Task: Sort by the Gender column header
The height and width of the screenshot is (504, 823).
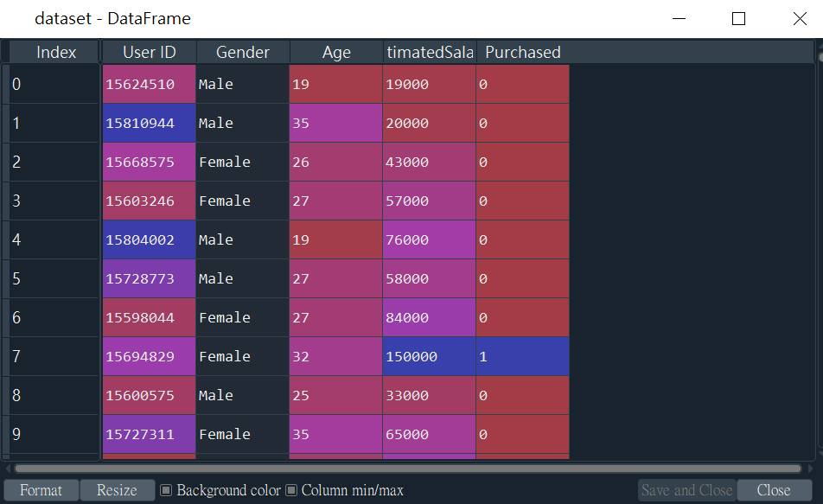Action: 242,52
